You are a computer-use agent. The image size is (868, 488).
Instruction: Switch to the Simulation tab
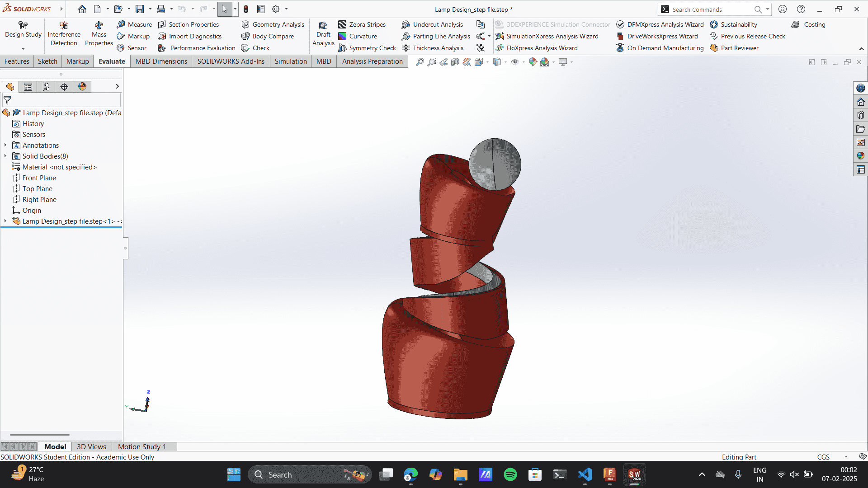(291, 61)
